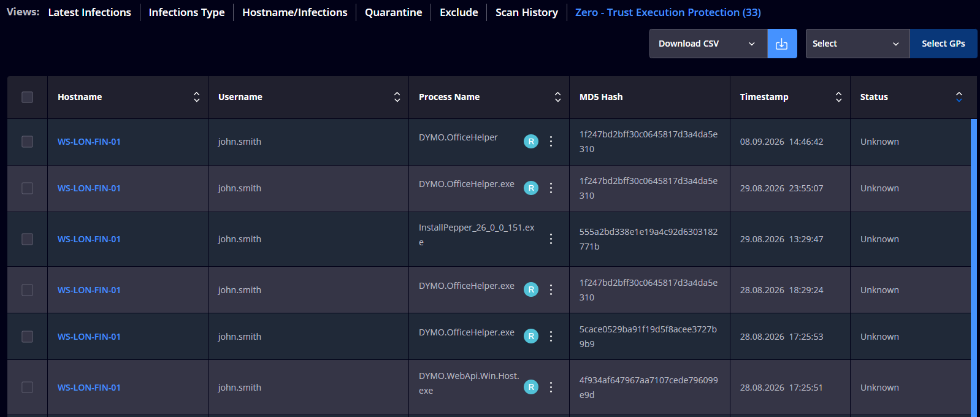Open kebab menu in the 23:55:07 row
980x417 pixels.
551,188
